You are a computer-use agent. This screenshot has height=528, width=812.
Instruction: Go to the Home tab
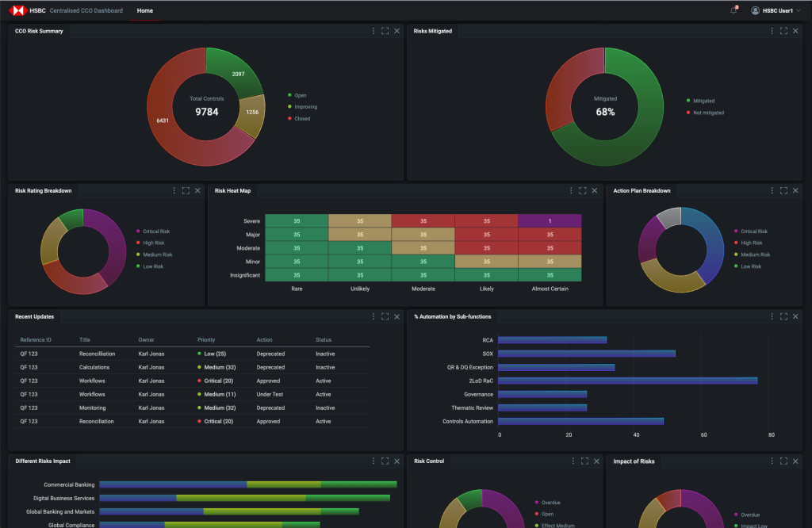click(145, 10)
